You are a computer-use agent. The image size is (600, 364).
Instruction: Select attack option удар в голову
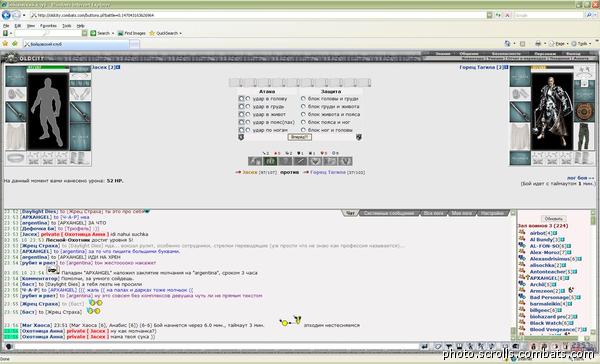pyautogui.click(x=248, y=99)
